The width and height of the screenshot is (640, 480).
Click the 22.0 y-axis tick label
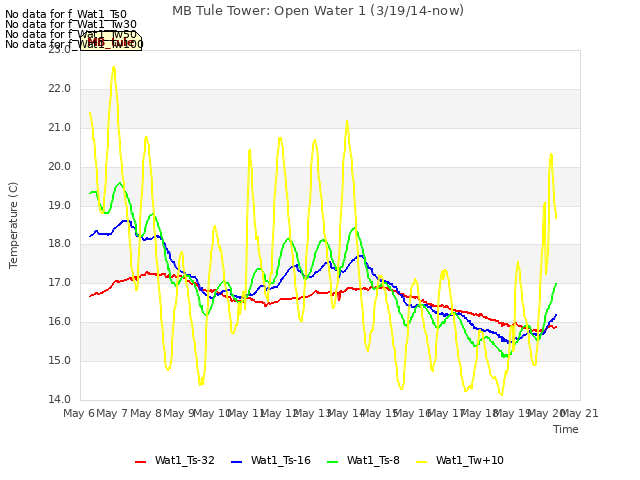(59, 89)
